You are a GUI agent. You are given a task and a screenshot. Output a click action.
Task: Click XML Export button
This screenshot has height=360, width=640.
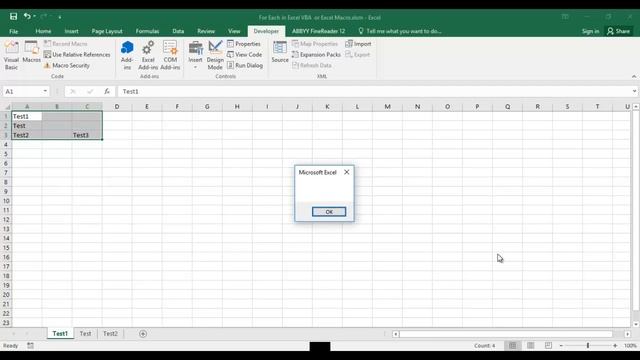(358, 54)
